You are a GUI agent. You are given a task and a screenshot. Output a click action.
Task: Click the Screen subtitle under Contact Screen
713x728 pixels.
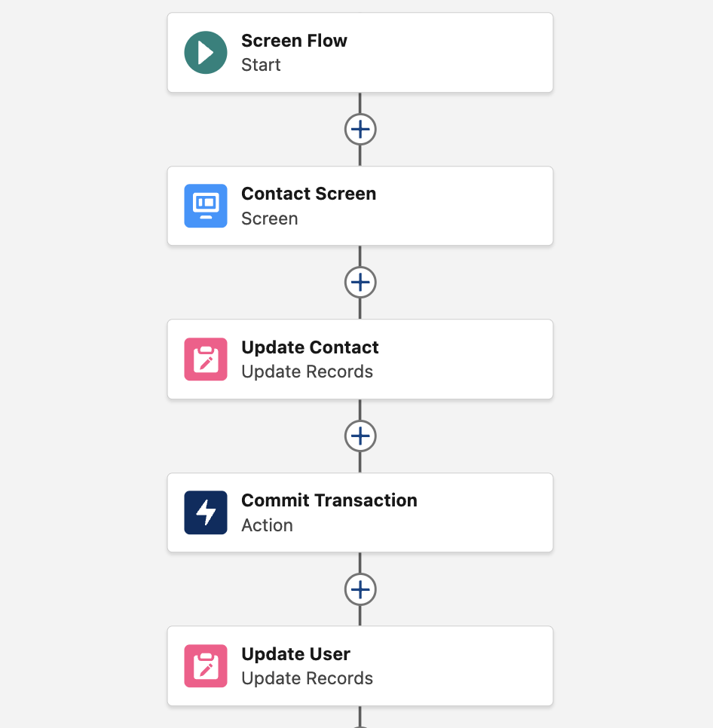pos(269,219)
